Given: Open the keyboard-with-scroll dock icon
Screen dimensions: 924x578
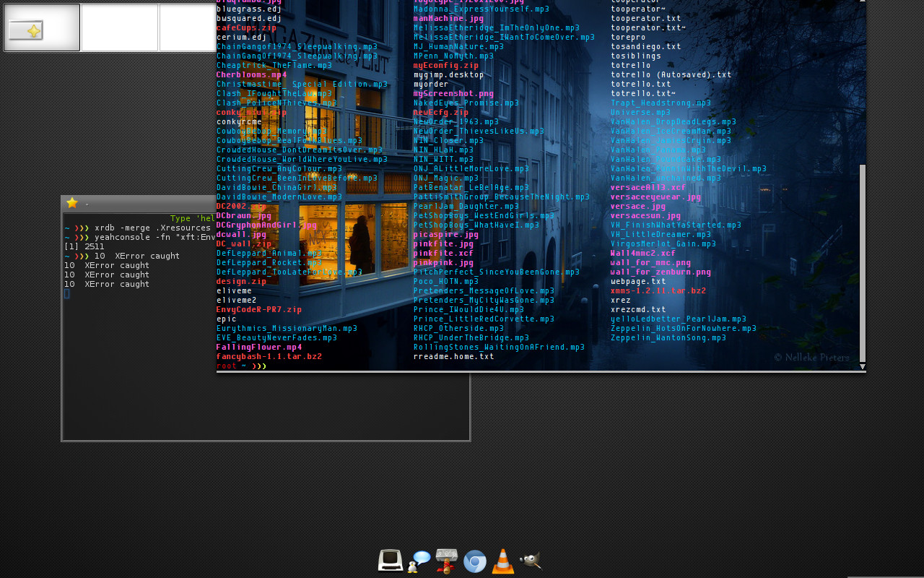Looking at the screenshot, I should [x=447, y=561].
